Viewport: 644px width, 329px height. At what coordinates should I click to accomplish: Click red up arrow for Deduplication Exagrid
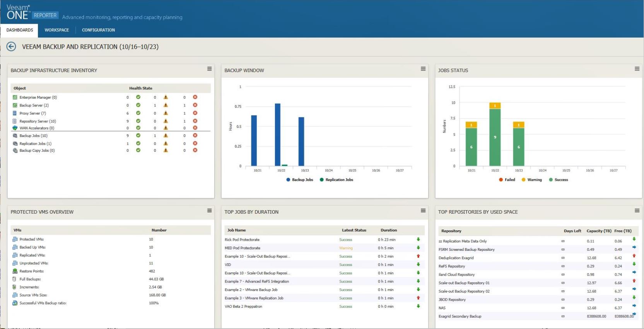634,256
